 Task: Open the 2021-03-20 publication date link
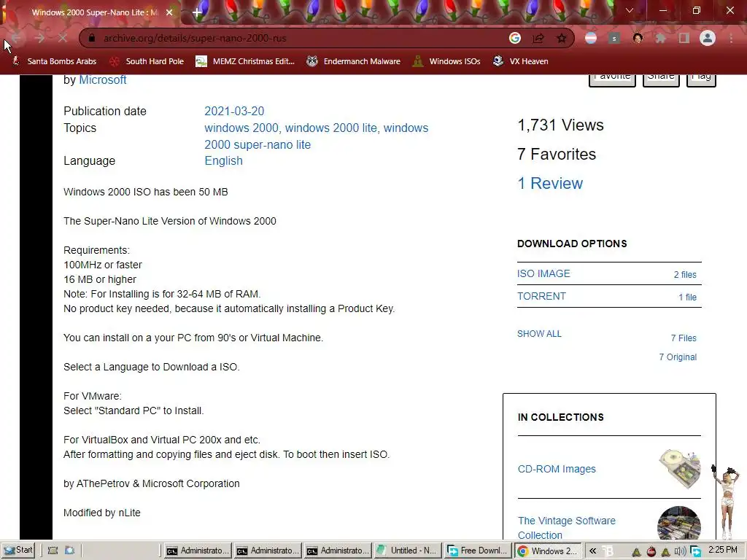[x=234, y=111]
